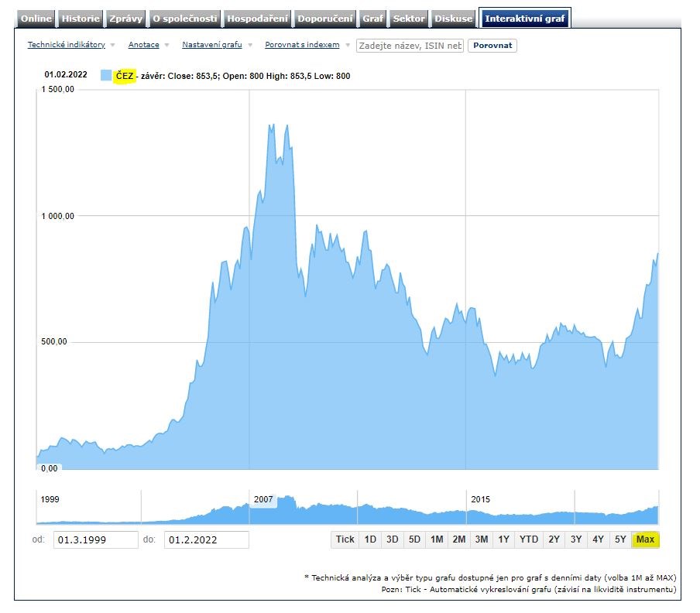Open the Technické indikátory dropdown

(67, 45)
